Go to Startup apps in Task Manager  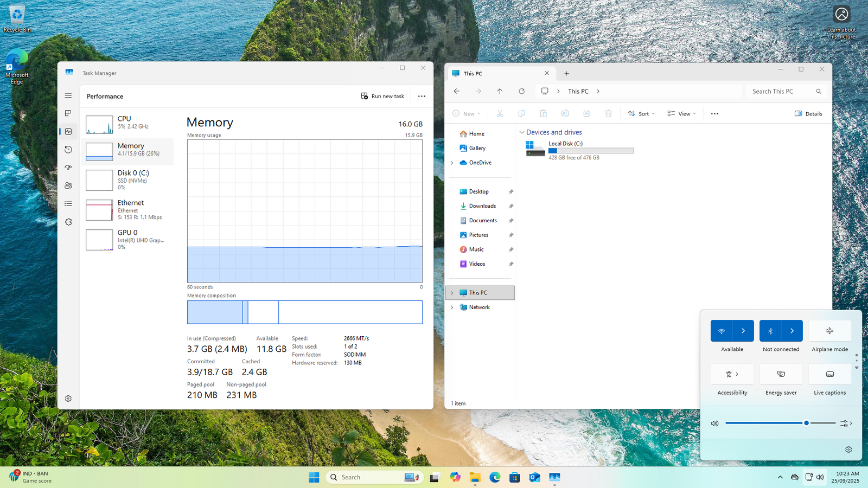click(68, 168)
